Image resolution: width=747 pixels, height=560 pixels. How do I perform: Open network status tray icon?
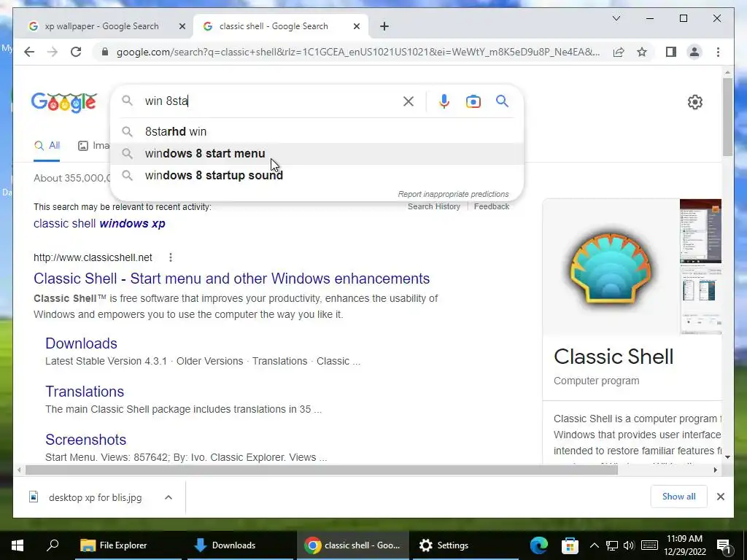(x=612, y=545)
